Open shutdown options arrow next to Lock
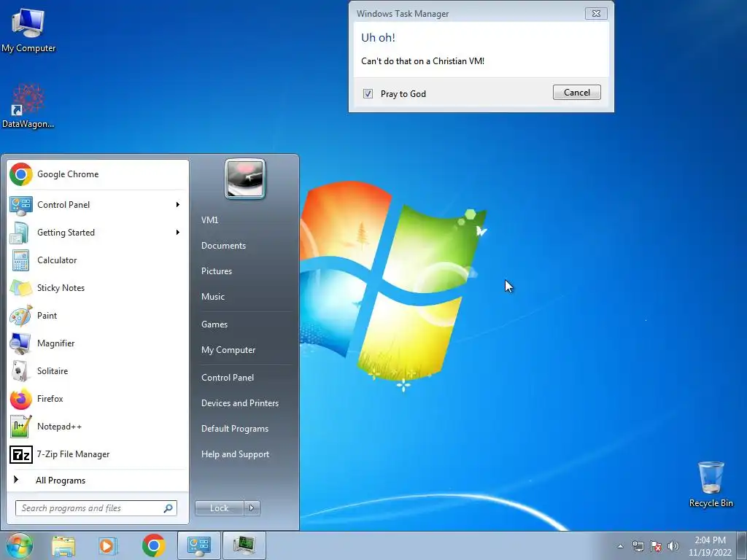 point(252,508)
